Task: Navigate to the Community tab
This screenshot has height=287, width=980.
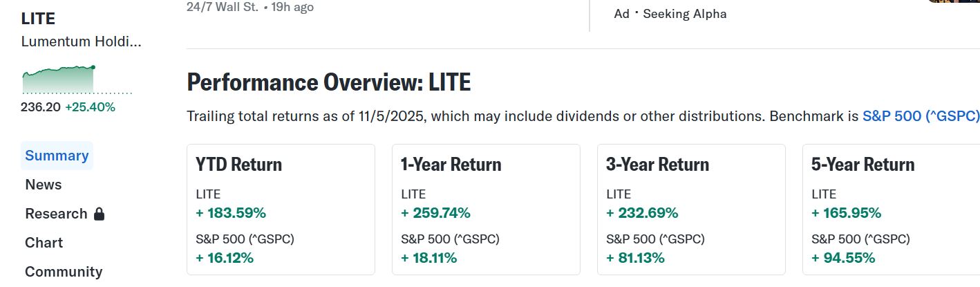Action: pos(64,272)
